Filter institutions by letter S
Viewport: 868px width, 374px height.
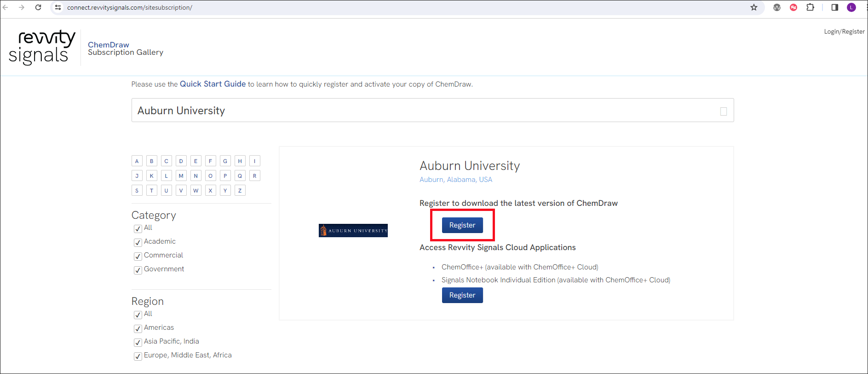pos(137,191)
